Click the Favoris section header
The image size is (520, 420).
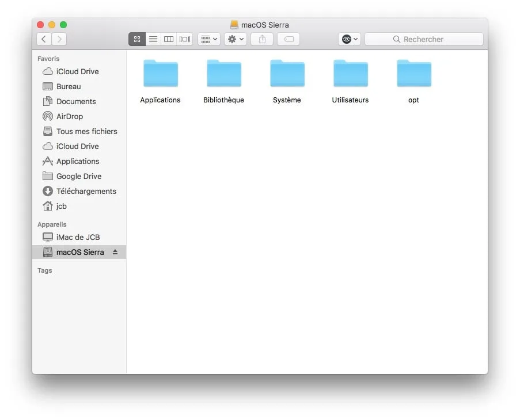click(48, 59)
